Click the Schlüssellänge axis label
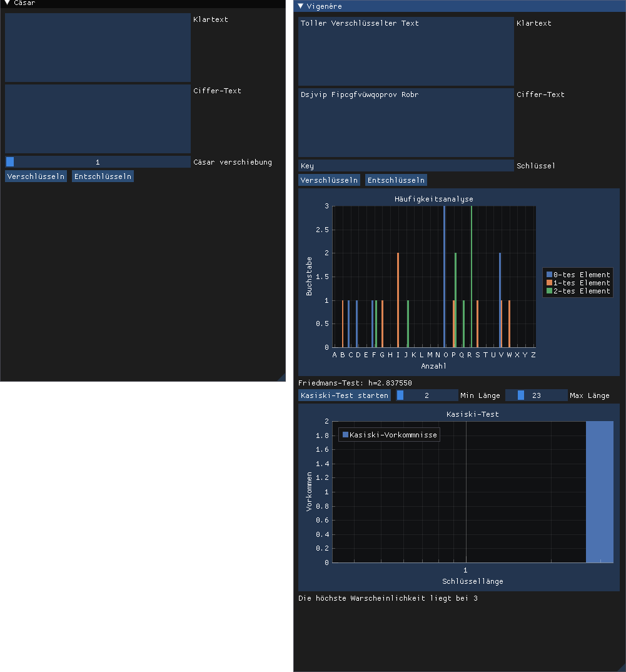The height and width of the screenshot is (672, 626). click(473, 581)
